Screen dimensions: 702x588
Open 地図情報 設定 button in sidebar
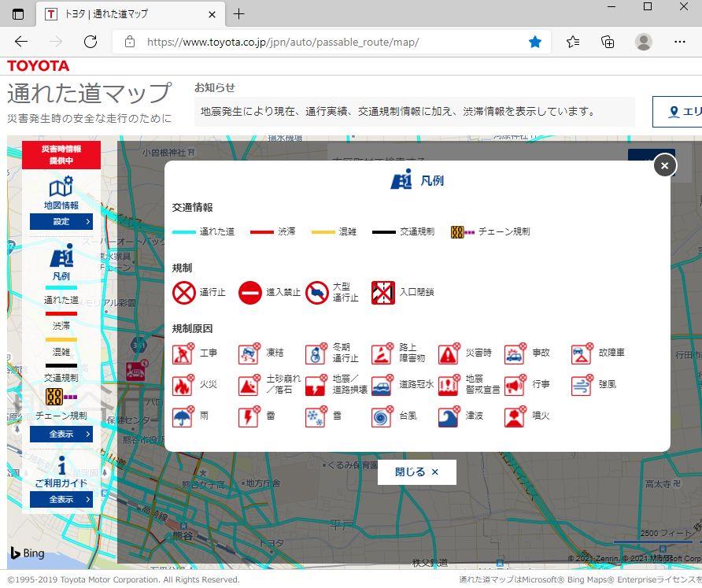pyautogui.click(x=61, y=222)
